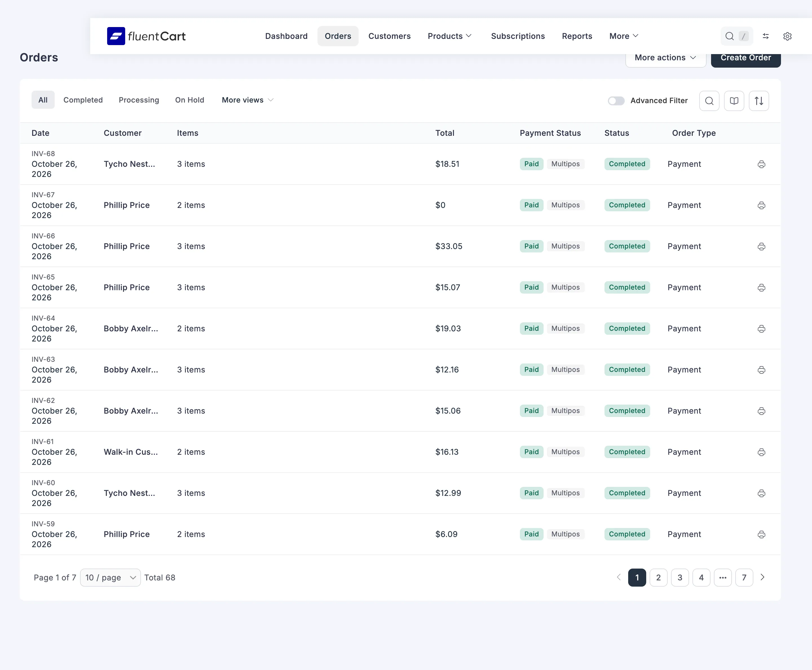The image size is (812, 670).
Task: Switch to the Completed tab
Action: click(x=83, y=100)
